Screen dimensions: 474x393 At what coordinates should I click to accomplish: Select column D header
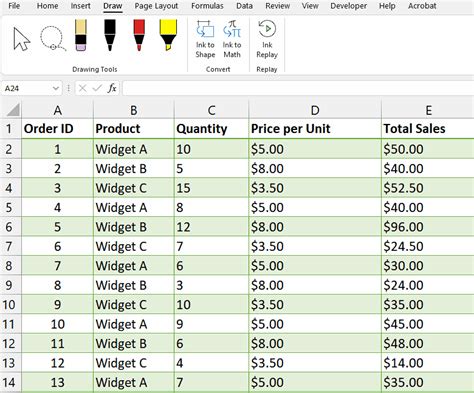pos(315,110)
